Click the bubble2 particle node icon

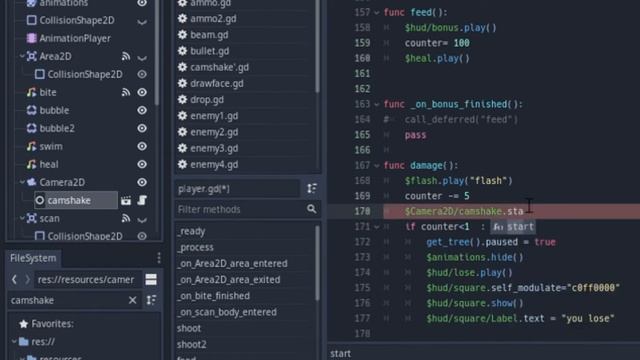(x=31, y=128)
